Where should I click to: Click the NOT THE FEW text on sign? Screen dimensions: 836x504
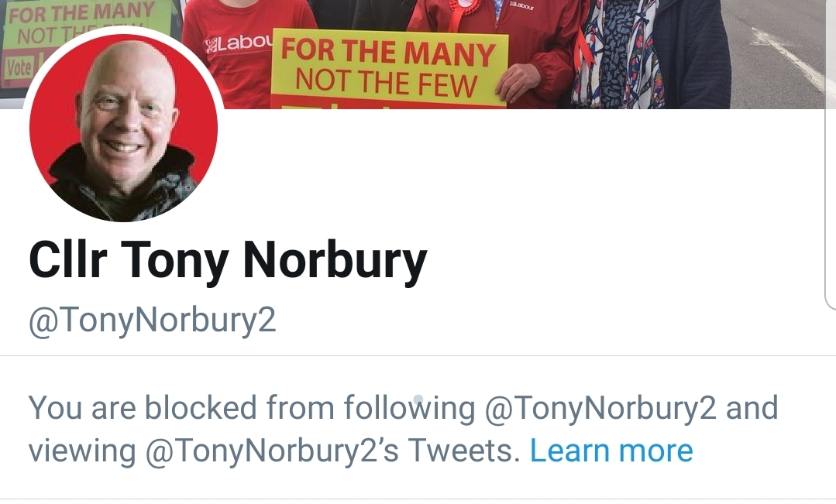[x=387, y=83]
